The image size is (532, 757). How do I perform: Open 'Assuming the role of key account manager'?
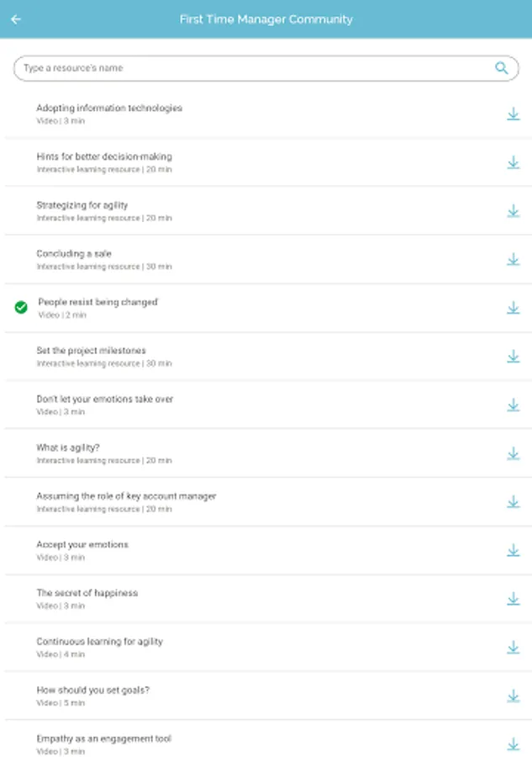268,502
